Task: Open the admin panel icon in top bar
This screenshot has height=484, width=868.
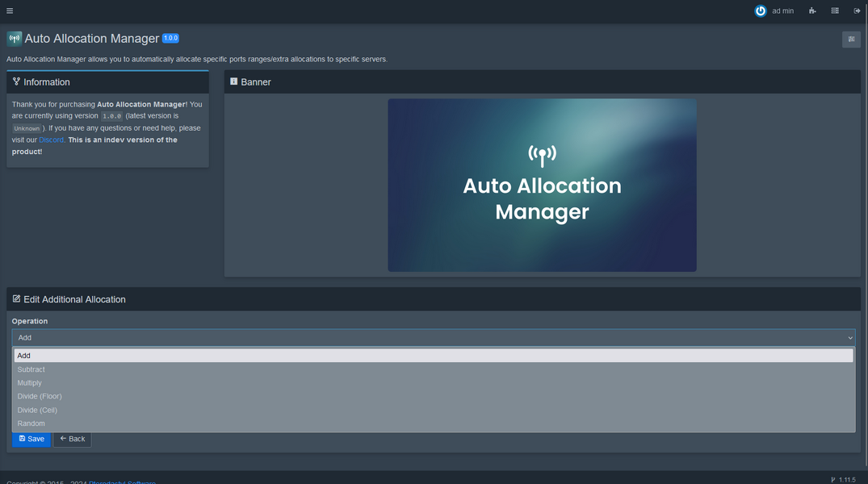Action: (x=812, y=10)
